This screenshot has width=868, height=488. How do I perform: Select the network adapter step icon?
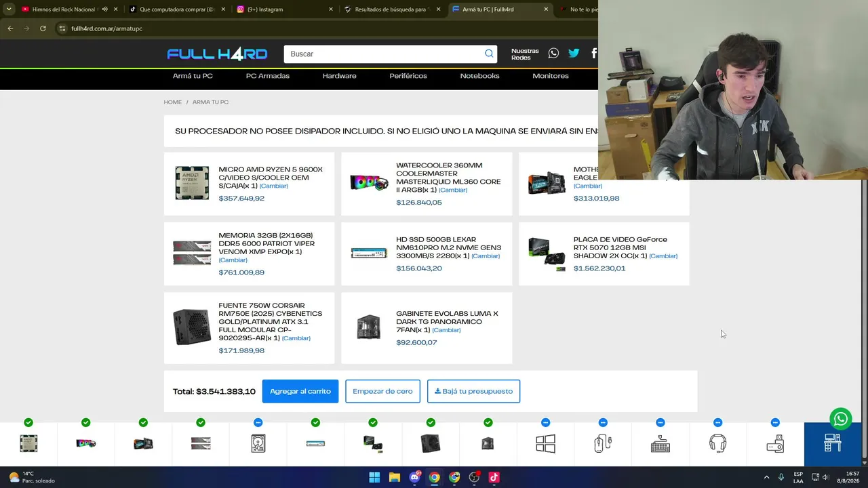[x=775, y=443]
